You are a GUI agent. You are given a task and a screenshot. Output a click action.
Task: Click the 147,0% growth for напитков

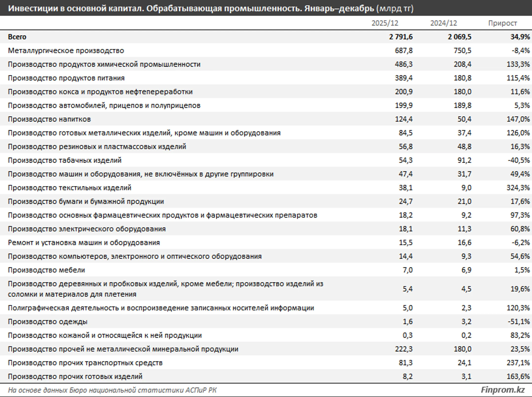click(x=518, y=119)
